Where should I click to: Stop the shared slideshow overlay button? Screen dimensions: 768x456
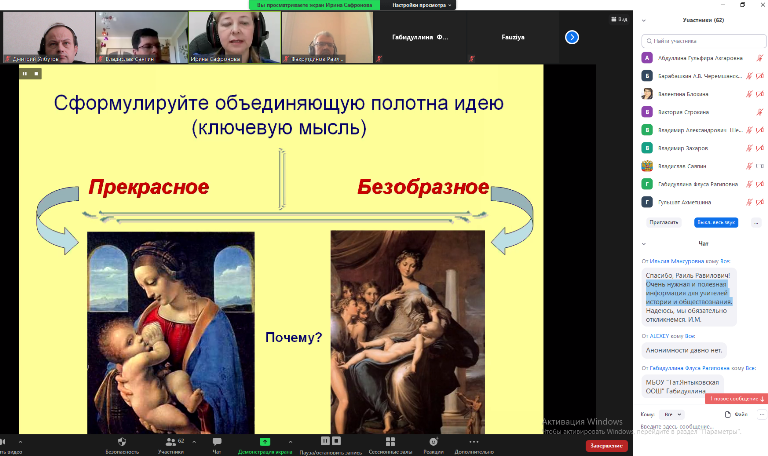point(36,73)
